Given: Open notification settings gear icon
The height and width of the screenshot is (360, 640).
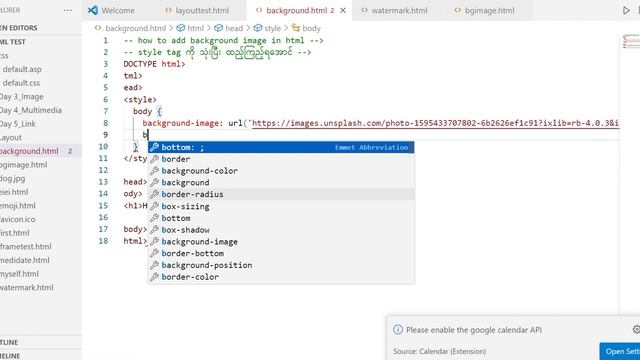Looking at the screenshot, I should pyautogui.click(x=636, y=329).
